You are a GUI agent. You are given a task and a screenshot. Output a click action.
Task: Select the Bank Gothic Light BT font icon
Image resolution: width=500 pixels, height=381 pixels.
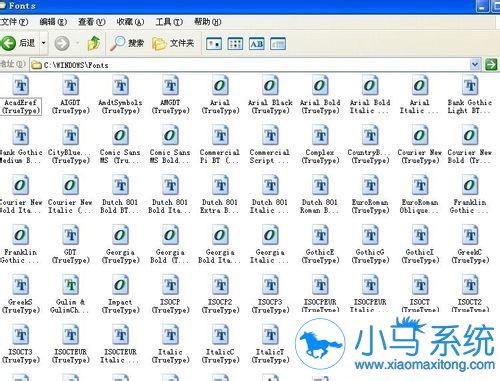pyautogui.click(x=470, y=85)
